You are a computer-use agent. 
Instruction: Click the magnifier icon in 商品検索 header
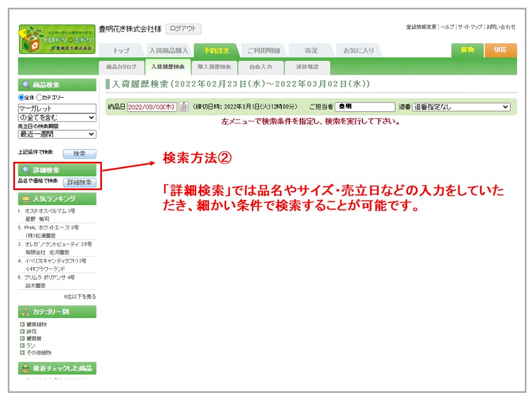tap(25, 85)
